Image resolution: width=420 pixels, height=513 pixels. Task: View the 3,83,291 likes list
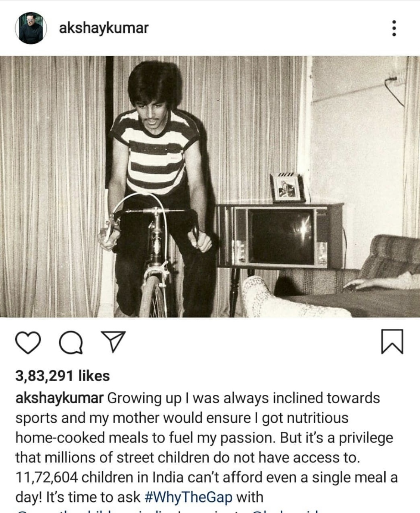(62, 376)
